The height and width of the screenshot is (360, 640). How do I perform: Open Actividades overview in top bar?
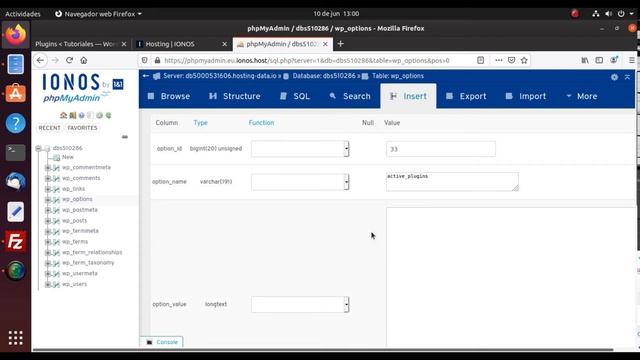(x=23, y=14)
